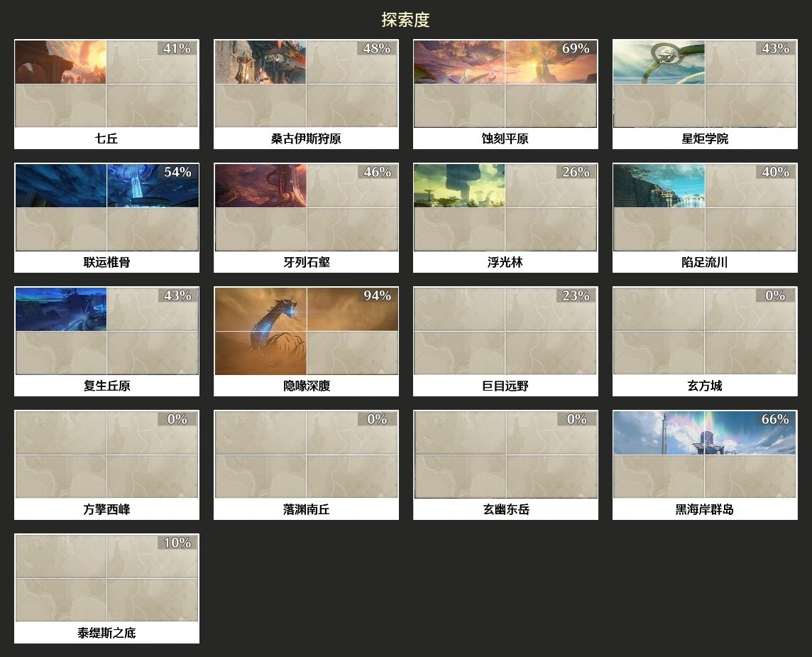Click the 陷足流川 region name
The image size is (812, 657).
tap(705, 262)
